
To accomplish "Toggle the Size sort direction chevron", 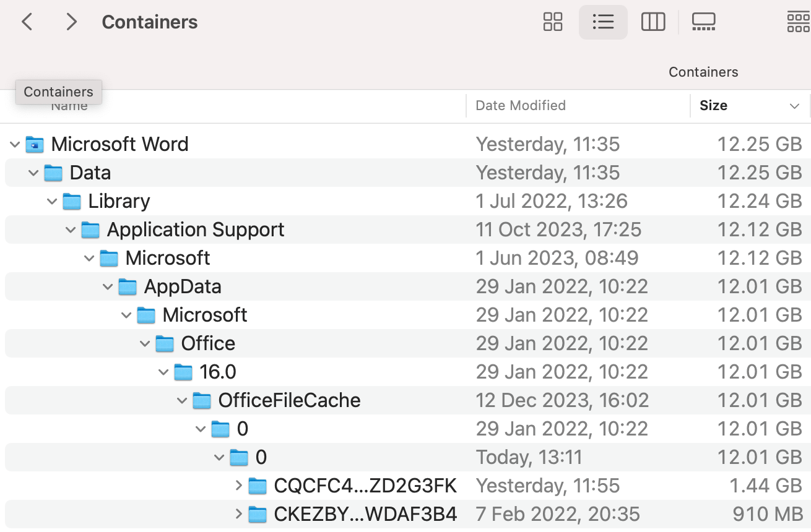I will click(795, 106).
